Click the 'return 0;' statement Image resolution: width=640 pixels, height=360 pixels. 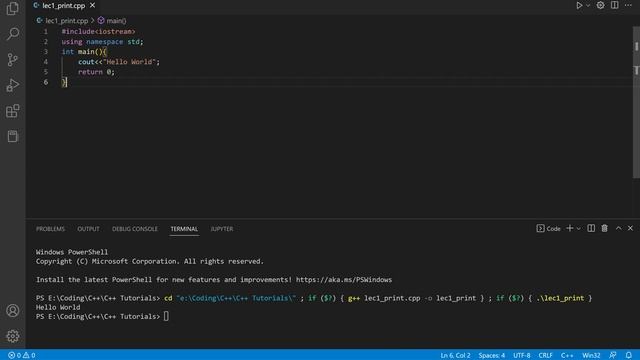point(96,72)
